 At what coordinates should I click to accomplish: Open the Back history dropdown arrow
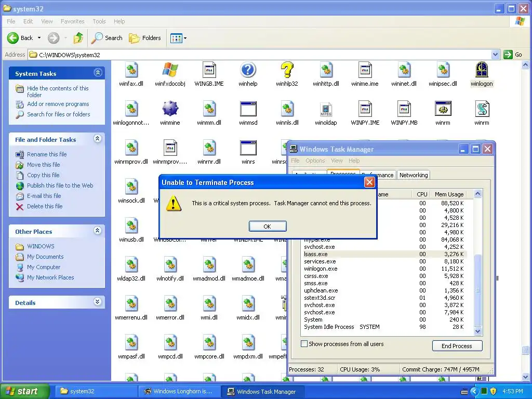[x=39, y=38]
